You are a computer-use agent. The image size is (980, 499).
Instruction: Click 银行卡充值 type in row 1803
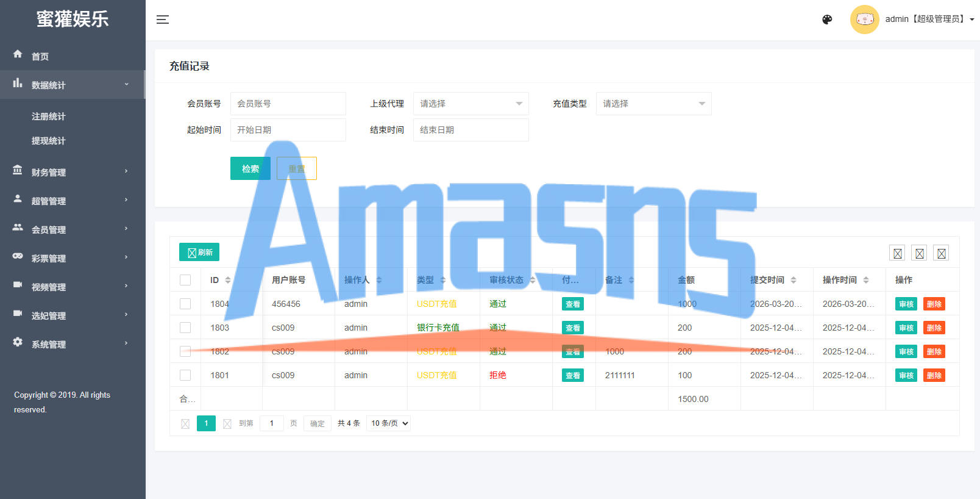pos(438,328)
